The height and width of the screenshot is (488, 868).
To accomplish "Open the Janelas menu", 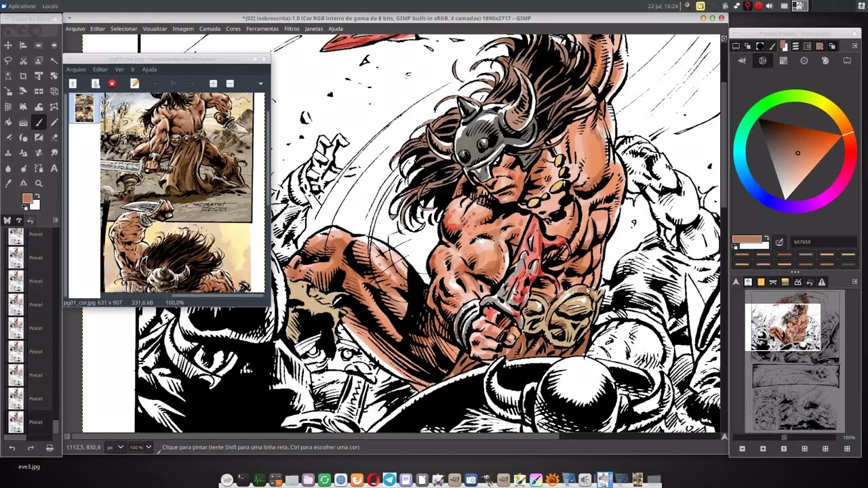I will (x=314, y=28).
